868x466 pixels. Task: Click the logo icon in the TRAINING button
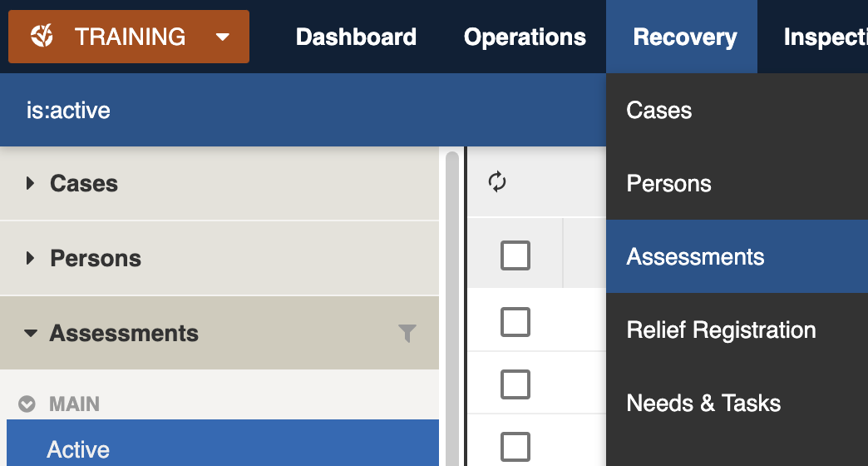[x=42, y=37]
